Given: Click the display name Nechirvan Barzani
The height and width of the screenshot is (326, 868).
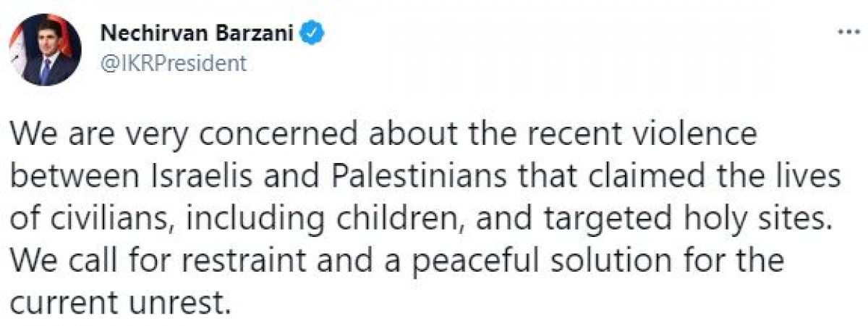Looking at the screenshot, I should pyautogui.click(x=199, y=33).
